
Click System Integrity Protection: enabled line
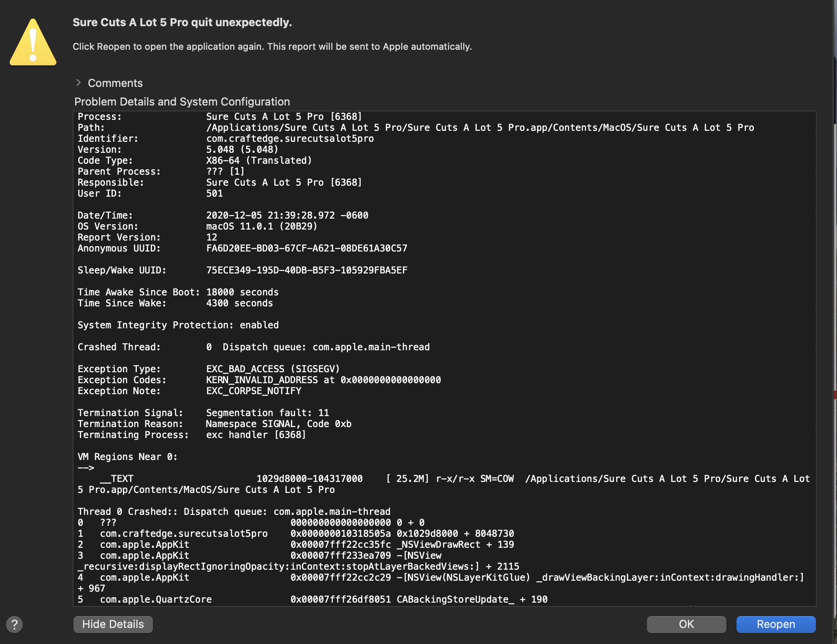pos(178,325)
